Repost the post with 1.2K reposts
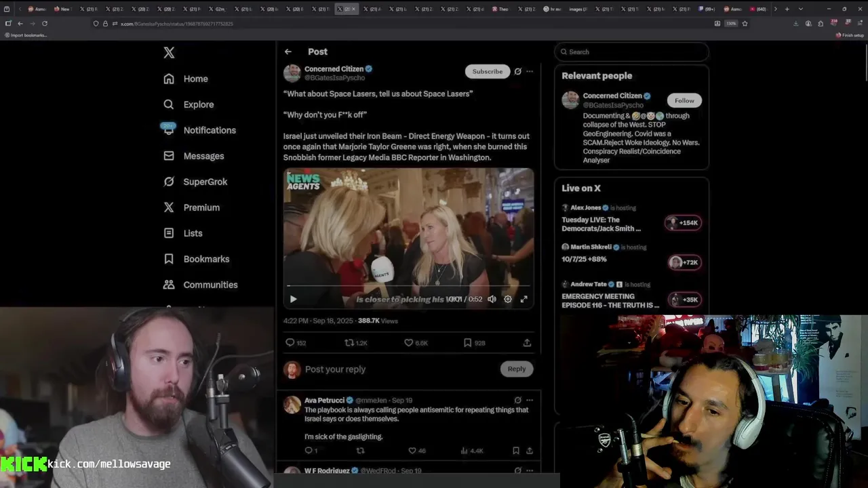Screen dimensions: 868x488 click(x=356, y=343)
